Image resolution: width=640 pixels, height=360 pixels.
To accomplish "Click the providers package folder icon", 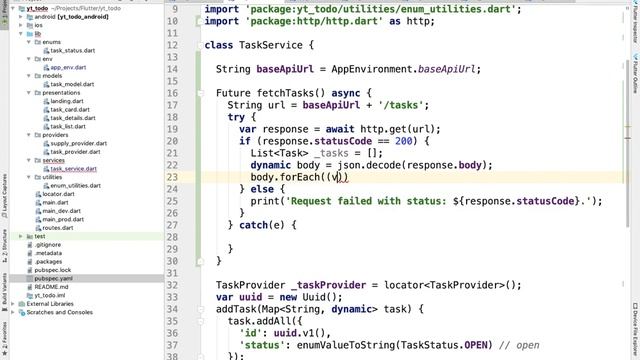I will [38, 135].
